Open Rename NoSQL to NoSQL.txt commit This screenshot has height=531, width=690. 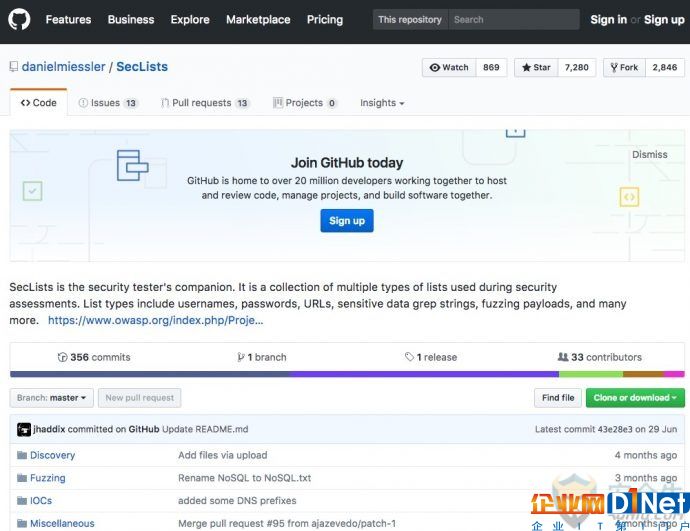click(x=245, y=478)
